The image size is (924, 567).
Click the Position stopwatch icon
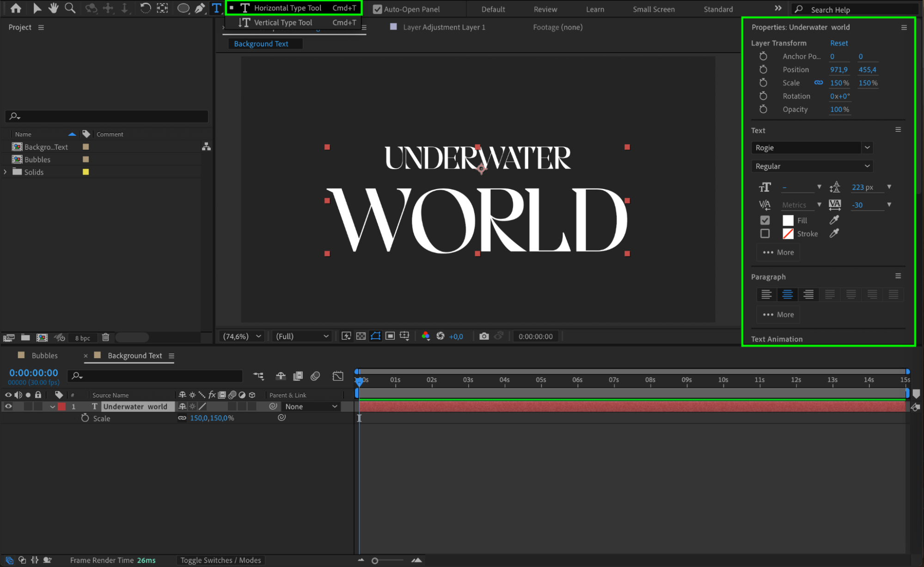coord(763,69)
